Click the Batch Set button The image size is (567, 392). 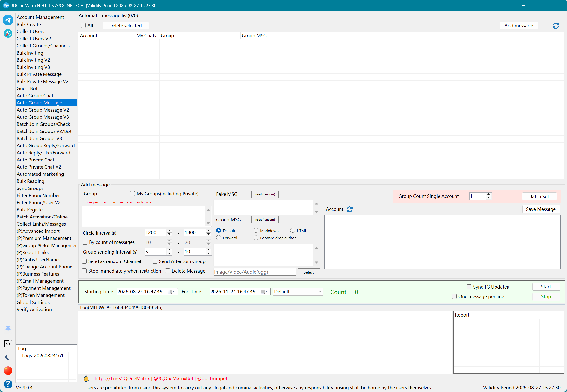(x=539, y=196)
